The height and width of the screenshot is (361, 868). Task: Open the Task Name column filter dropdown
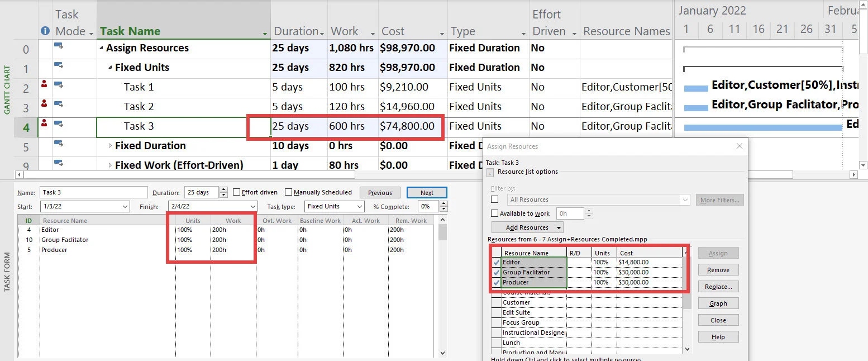265,34
